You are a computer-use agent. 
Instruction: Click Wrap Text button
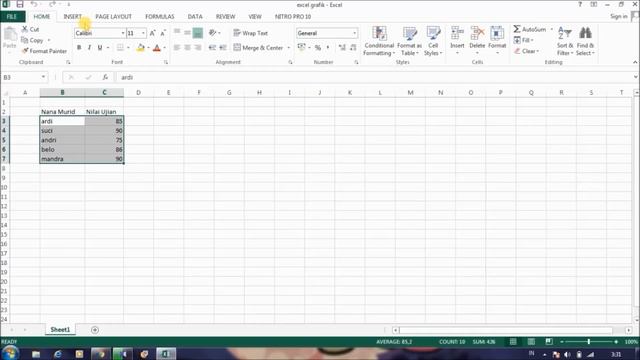pyautogui.click(x=251, y=33)
